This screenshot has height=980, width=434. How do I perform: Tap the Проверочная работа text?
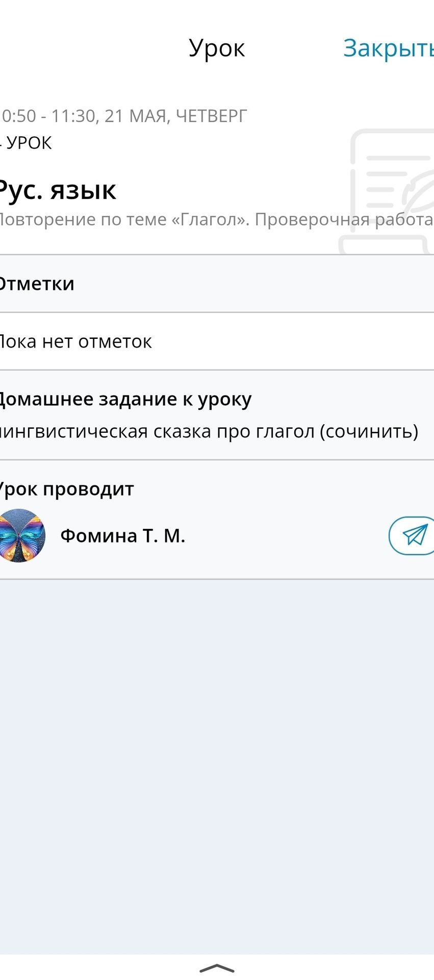coord(344,219)
